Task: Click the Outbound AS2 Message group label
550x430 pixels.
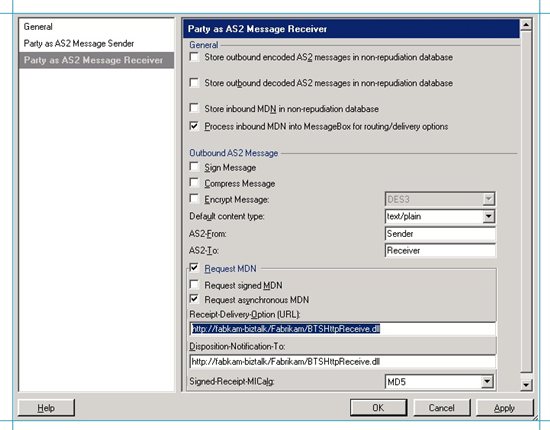Action: [234, 153]
